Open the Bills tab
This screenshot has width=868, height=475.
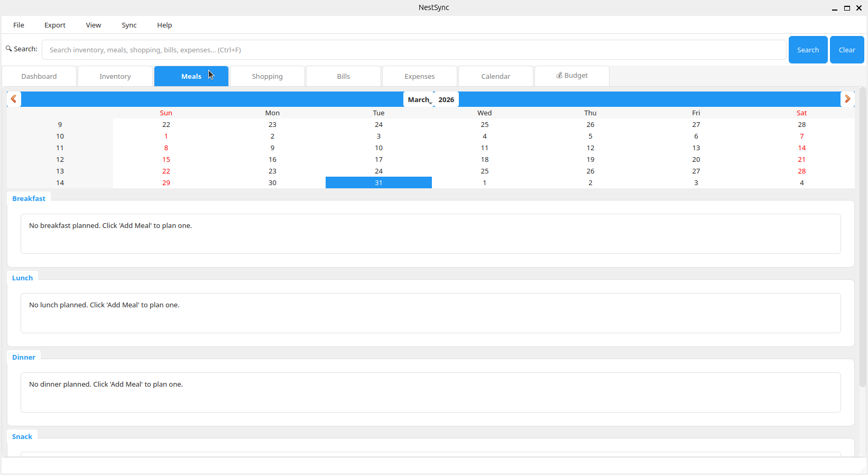click(x=344, y=76)
